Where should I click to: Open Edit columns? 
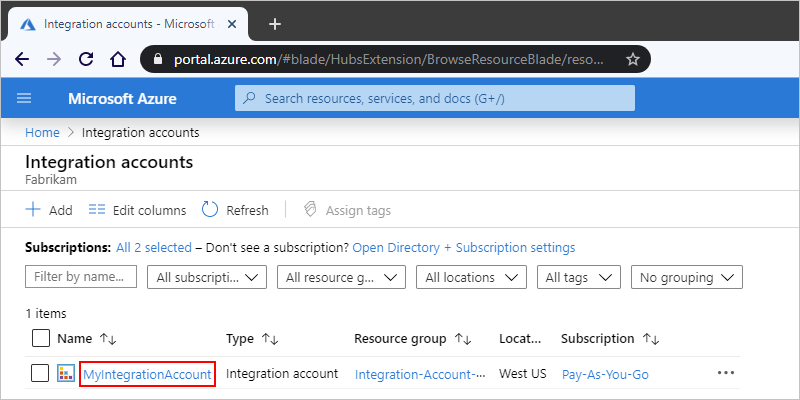(137, 210)
